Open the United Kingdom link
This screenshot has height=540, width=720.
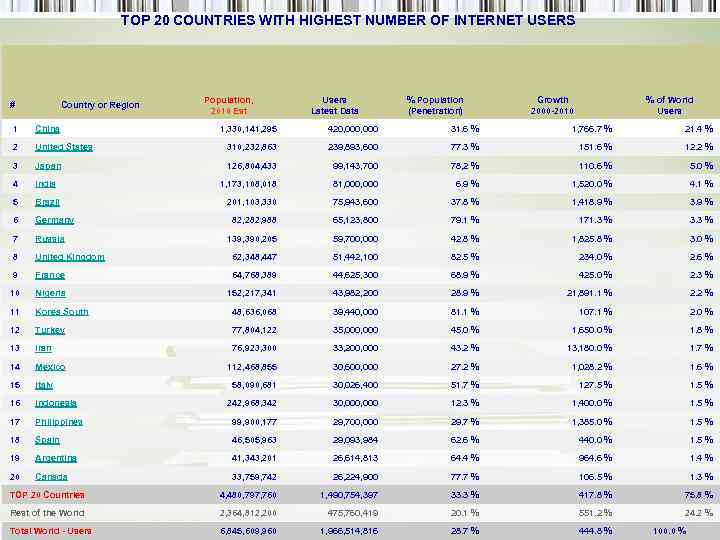coord(70,257)
